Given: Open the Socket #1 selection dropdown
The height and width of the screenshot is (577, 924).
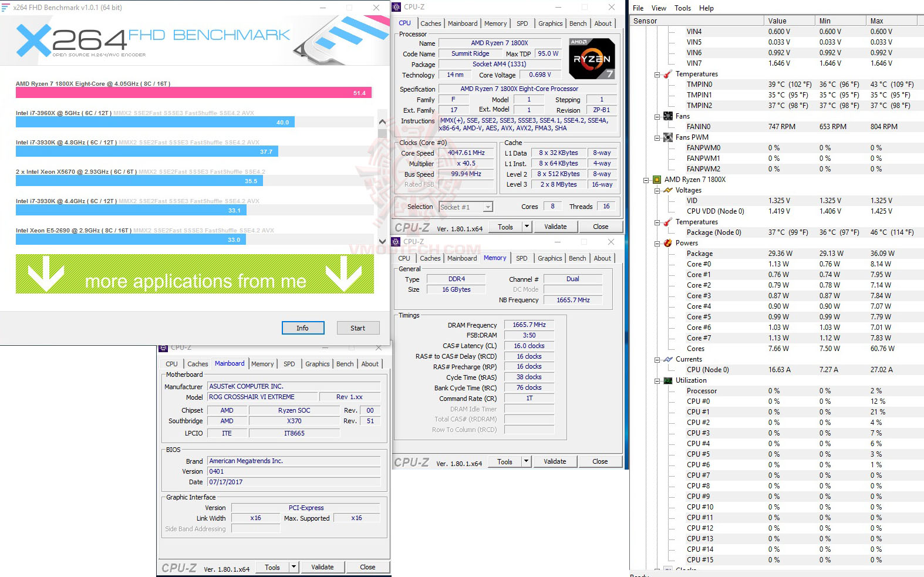Looking at the screenshot, I should click(488, 207).
